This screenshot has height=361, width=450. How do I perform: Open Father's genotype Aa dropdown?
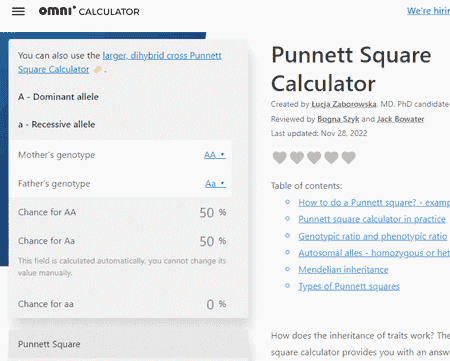coord(215,183)
